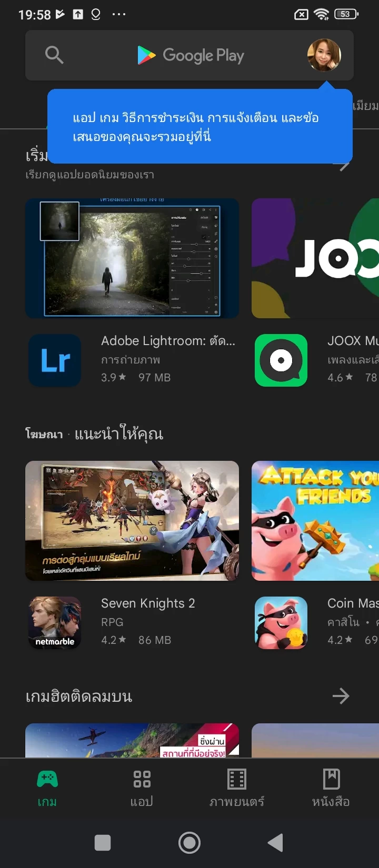View Lightroom forest screenshot banner

point(132,258)
